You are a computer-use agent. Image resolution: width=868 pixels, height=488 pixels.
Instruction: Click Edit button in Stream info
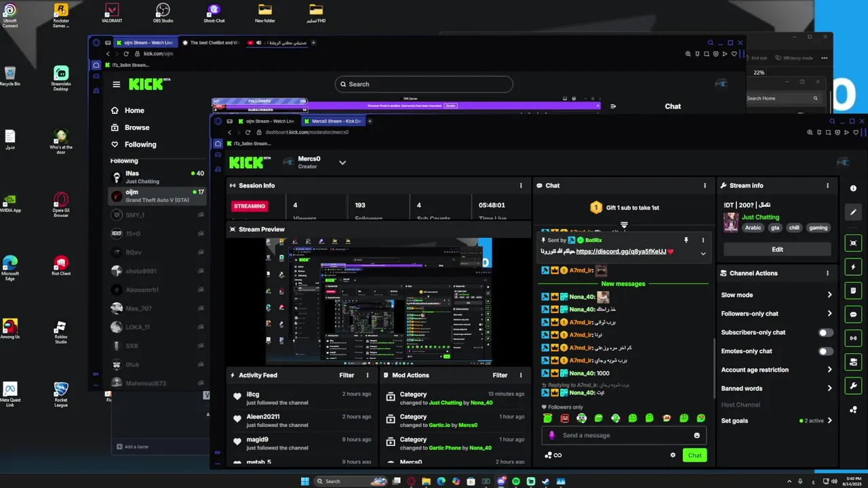point(777,249)
